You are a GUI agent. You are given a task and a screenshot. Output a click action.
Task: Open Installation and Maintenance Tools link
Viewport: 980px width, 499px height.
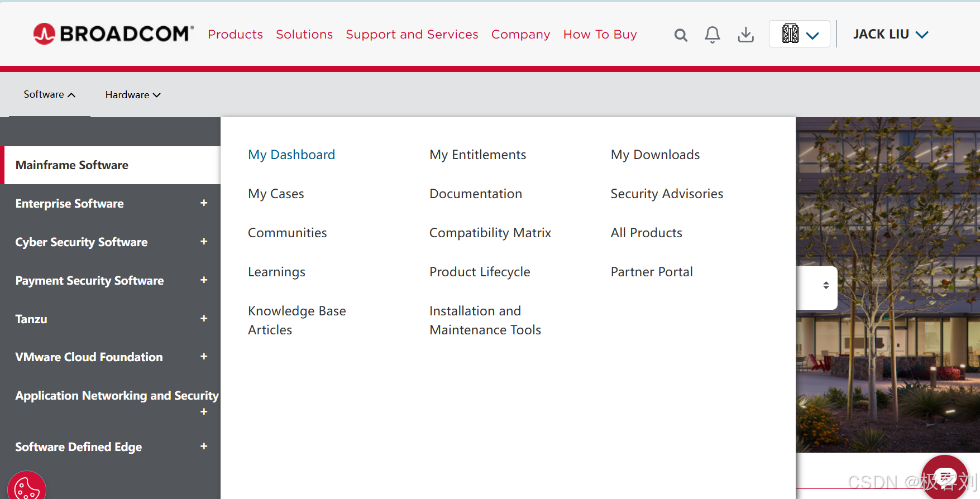pyautogui.click(x=485, y=320)
